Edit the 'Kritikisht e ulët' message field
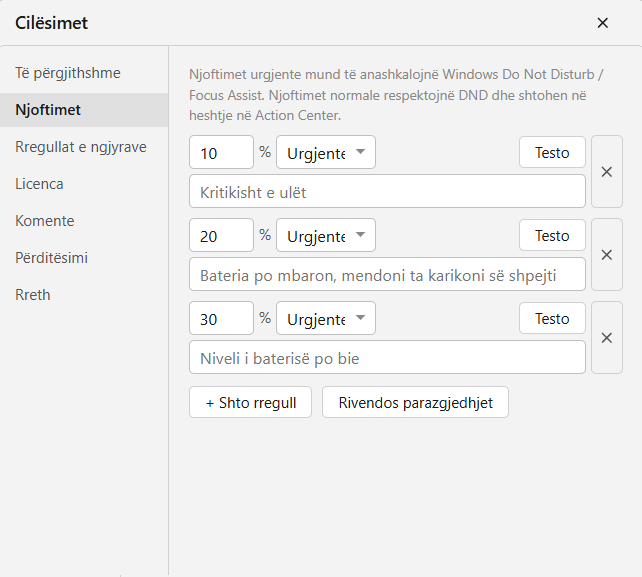The width and height of the screenshot is (642, 577). click(387, 191)
